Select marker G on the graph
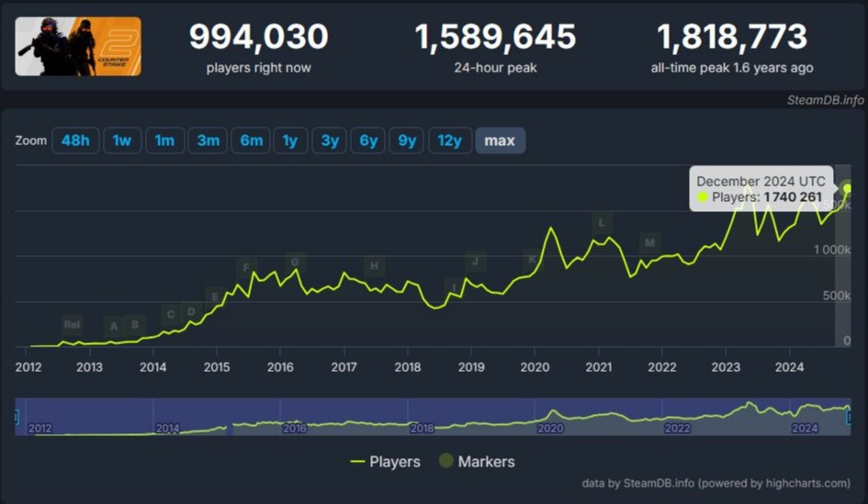The image size is (868, 504). point(295,263)
